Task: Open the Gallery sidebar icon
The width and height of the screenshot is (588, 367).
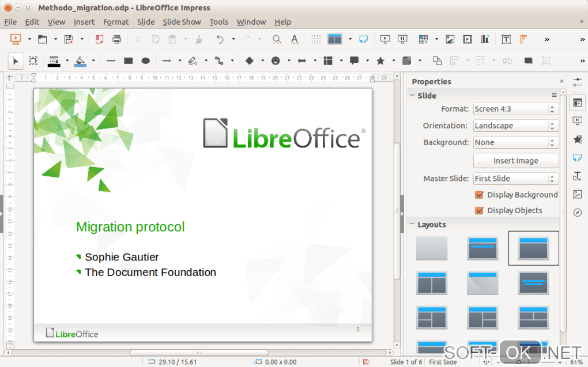Action: point(578,194)
